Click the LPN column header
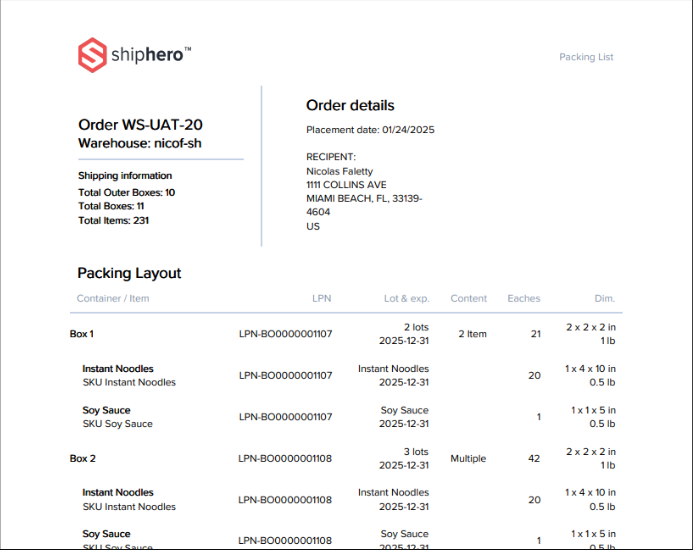The image size is (693, 550). tap(321, 298)
